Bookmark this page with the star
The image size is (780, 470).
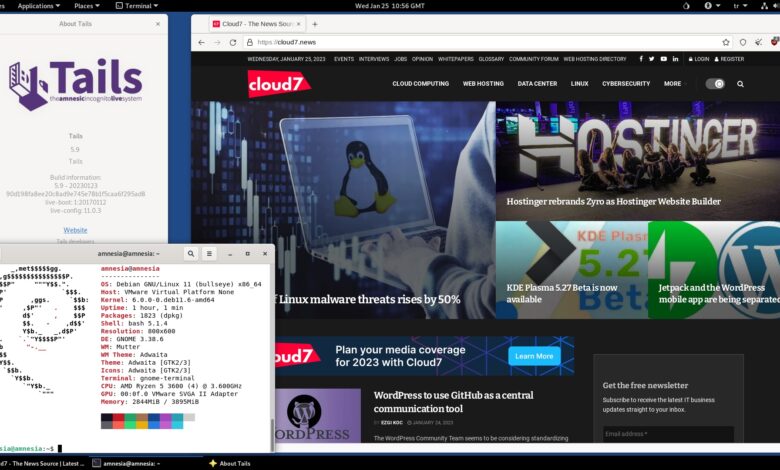726,42
